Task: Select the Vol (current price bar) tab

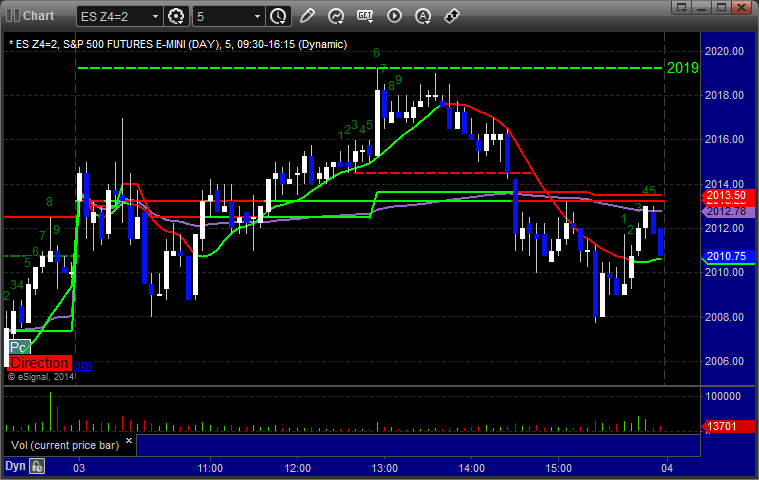Action: pyautogui.click(x=65, y=445)
